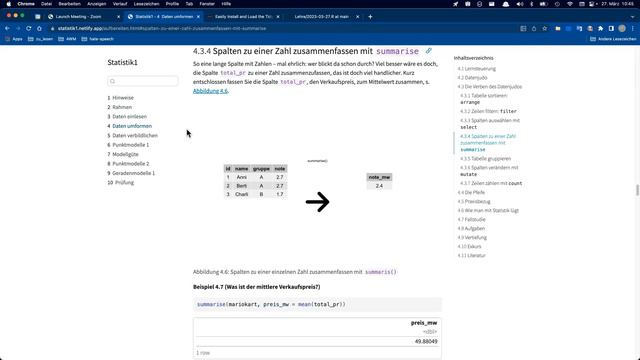The image size is (640, 360).
Task: Open the Datei menu
Action: [46, 4]
